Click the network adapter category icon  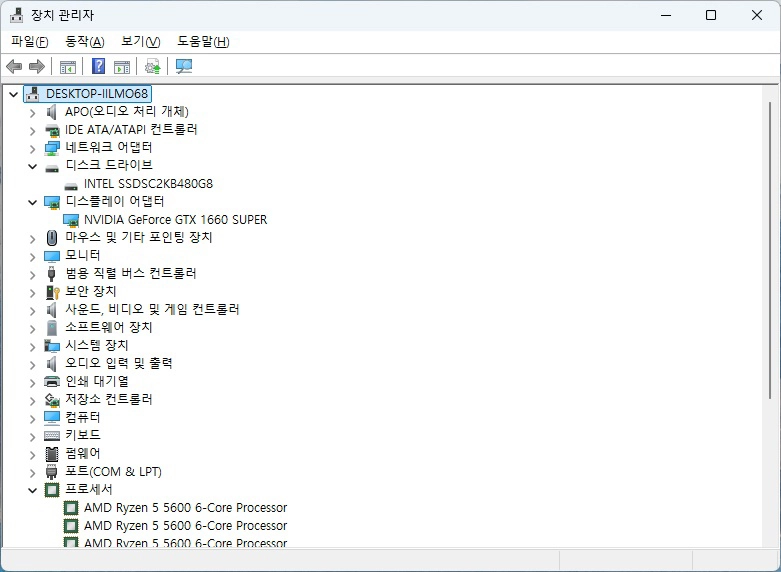(52, 148)
